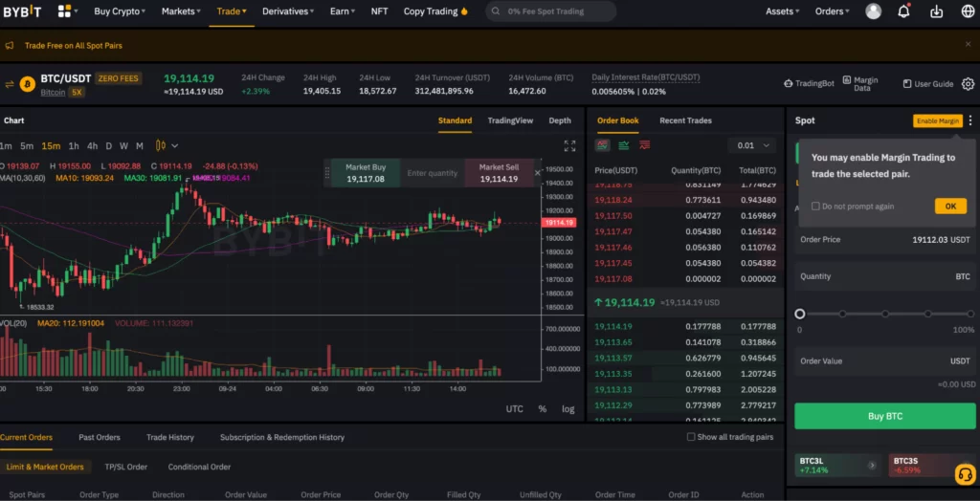Expand the Orders menu
Screen dimensions: 980x501
pos(833,11)
